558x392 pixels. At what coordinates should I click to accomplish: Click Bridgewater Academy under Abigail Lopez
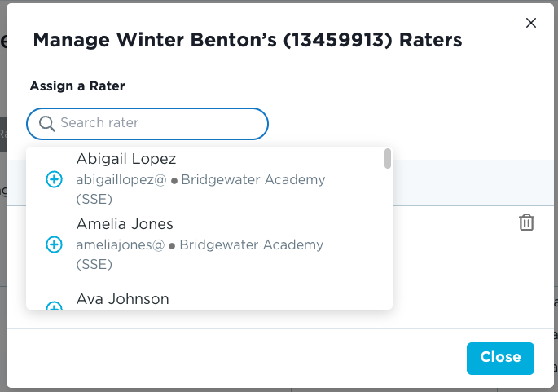[253, 180]
